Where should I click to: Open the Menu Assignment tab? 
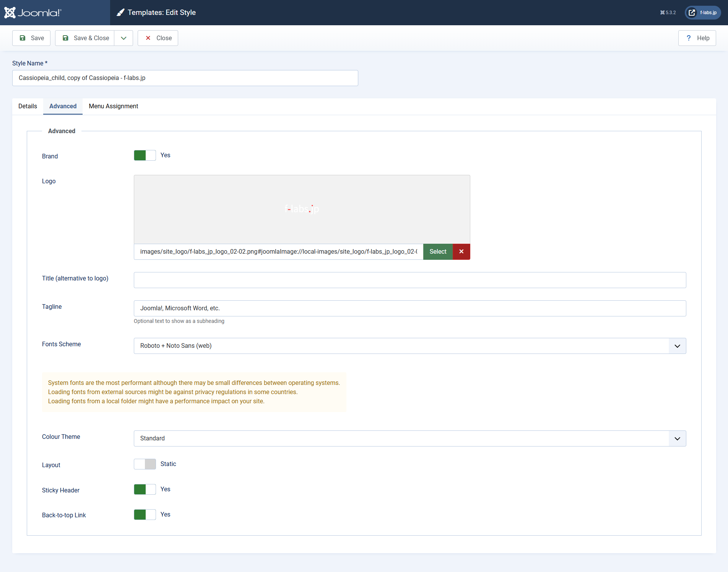(x=114, y=106)
